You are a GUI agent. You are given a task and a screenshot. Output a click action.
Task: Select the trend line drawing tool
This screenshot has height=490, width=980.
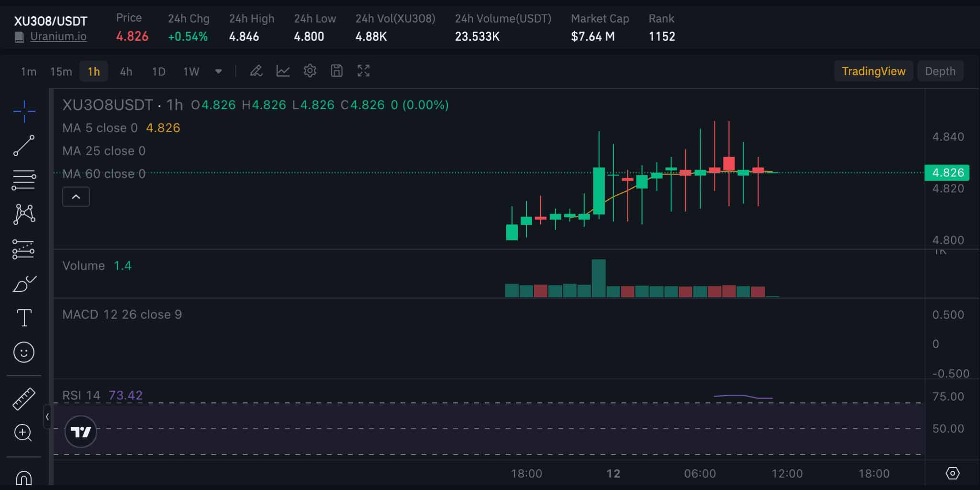click(x=24, y=146)
